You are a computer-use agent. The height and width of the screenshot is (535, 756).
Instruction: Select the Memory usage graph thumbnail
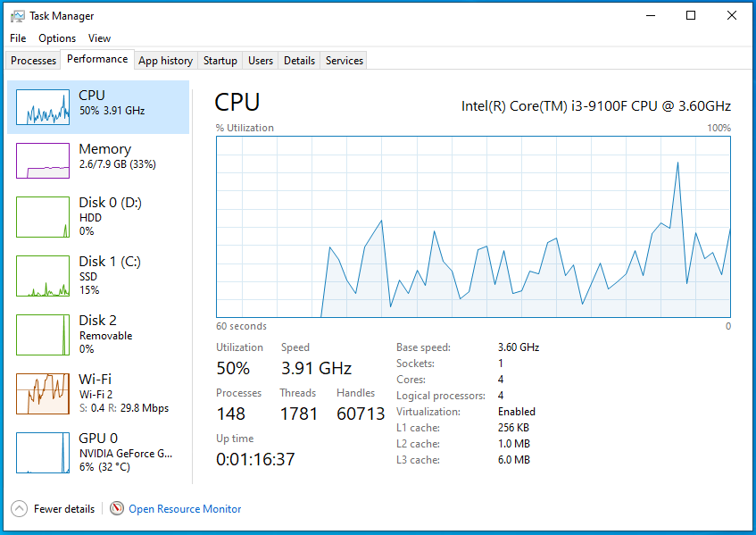click(x=43, y=161)
